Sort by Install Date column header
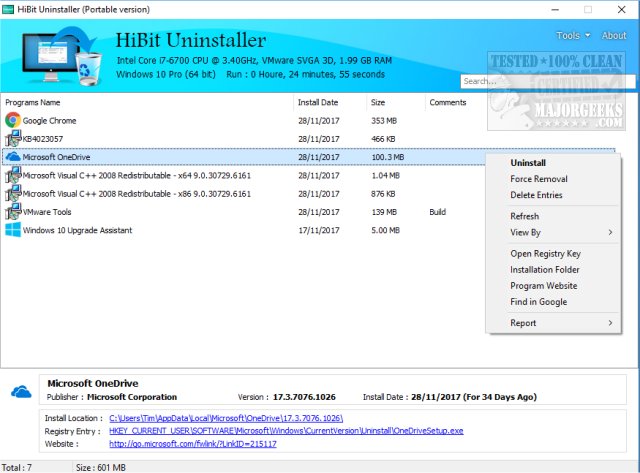Image resolution: width=640 pixels, height=473 pixels. pos(318,102)
